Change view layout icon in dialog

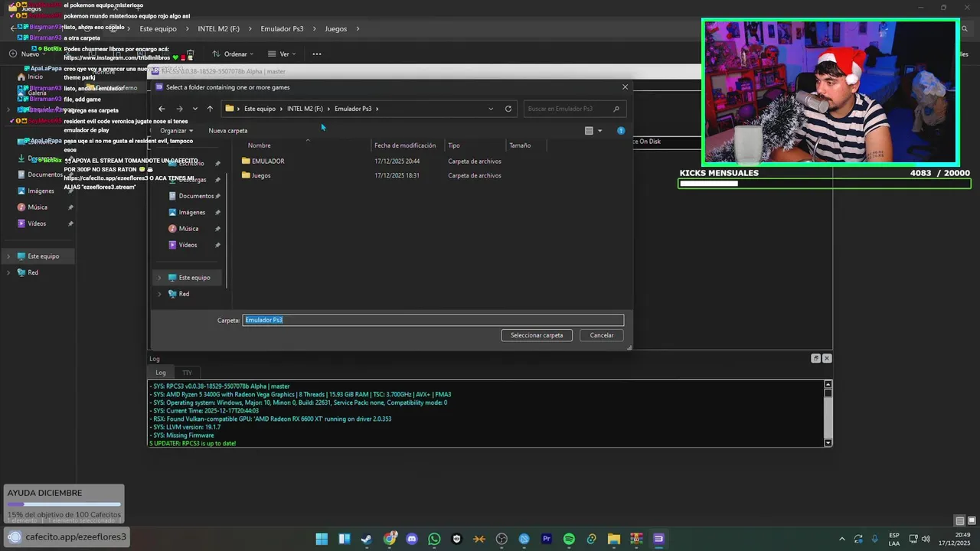[x=589, y=131]
